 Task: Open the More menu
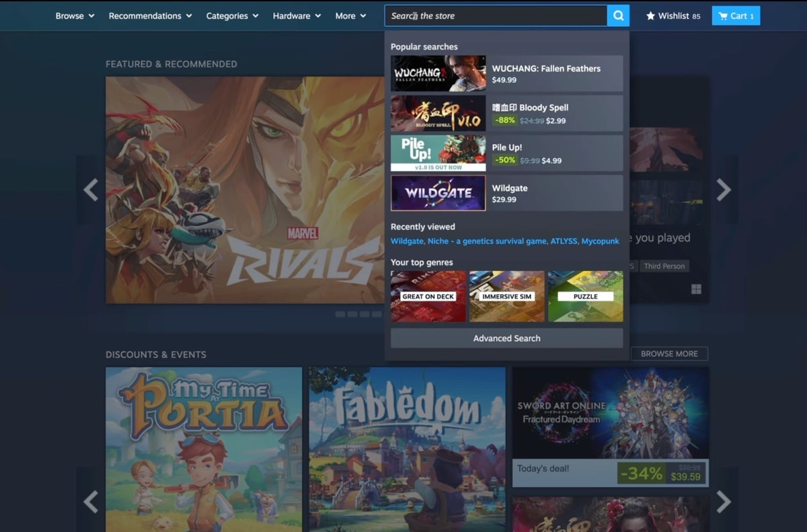click(350, 15)
